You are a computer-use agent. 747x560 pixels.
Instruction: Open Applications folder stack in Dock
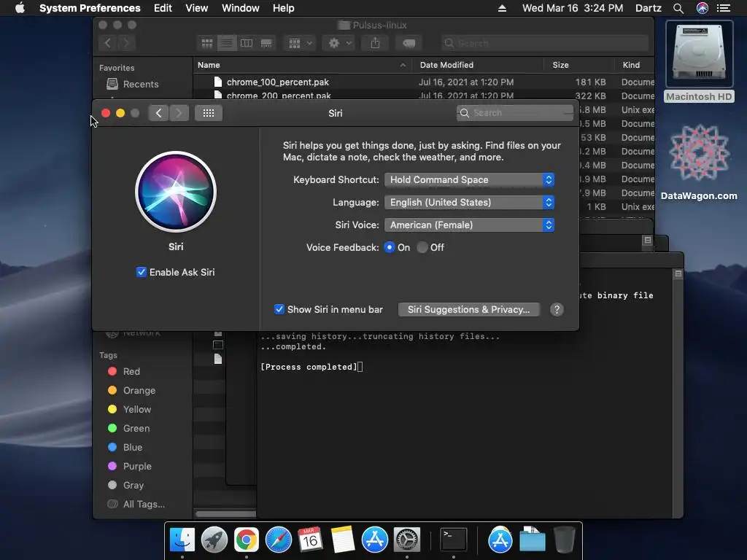[500, 540]
